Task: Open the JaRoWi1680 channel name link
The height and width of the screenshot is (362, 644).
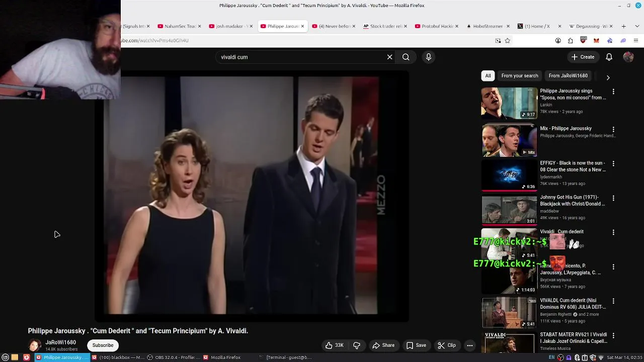Action: coord(61,342)
